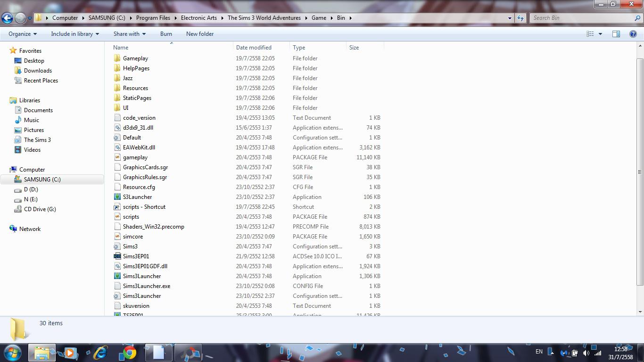Open the Organize dropdown menu
The width and height of the screenshot is (644, 362).
(23, 34)
